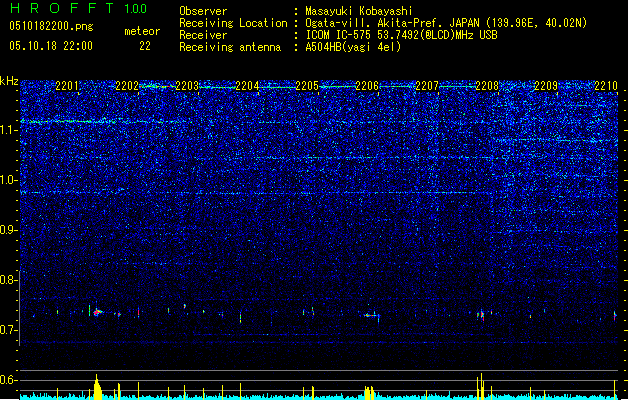Click the 1.0 frequency axis label
This screenshot has width=629, height=400.
[9, 180]
